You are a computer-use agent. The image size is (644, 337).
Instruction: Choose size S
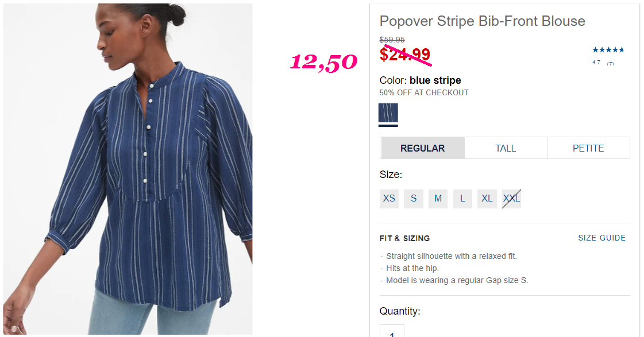coord(414,199)
